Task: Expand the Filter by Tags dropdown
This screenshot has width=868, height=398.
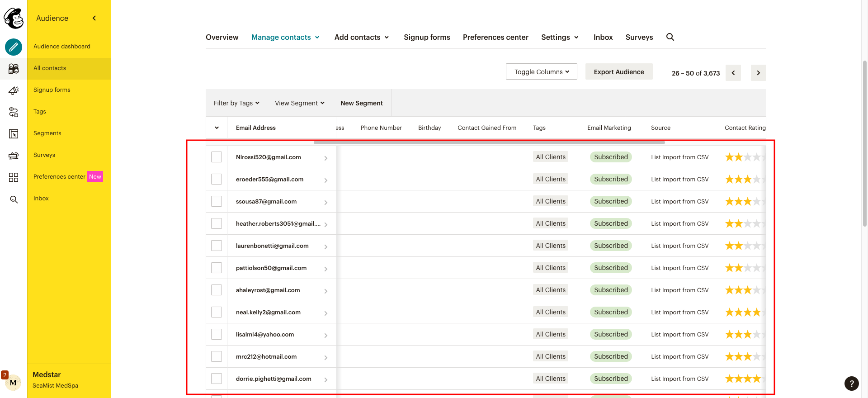Action: (236, 103)
